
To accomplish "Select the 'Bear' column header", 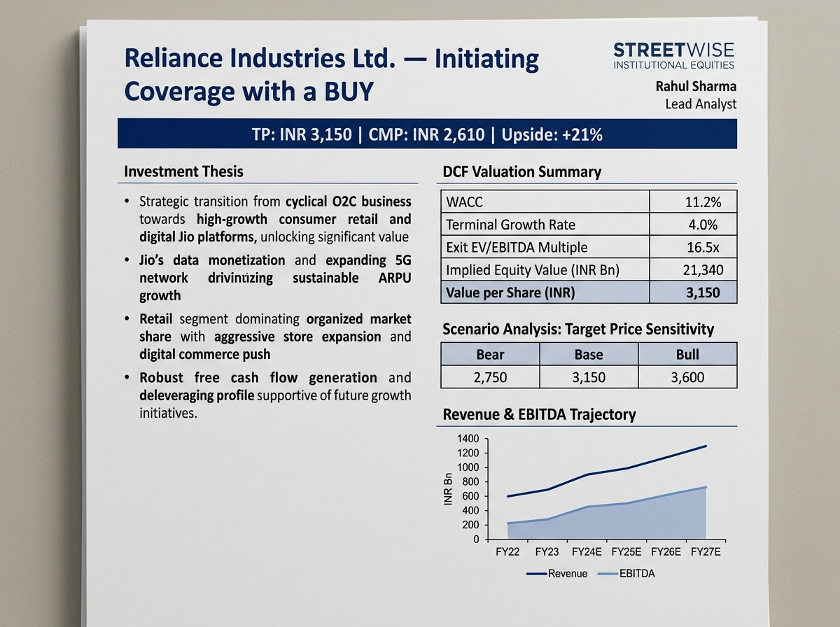I will coord(490,354).
